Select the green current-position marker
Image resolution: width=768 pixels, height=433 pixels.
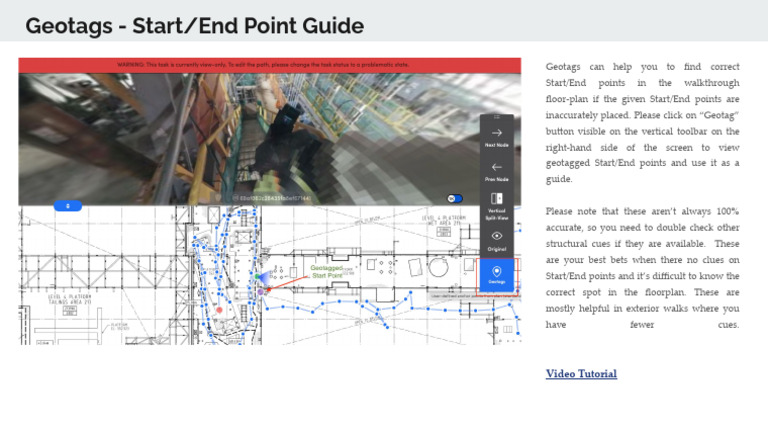pyautogui.click(x=257, y=277)
